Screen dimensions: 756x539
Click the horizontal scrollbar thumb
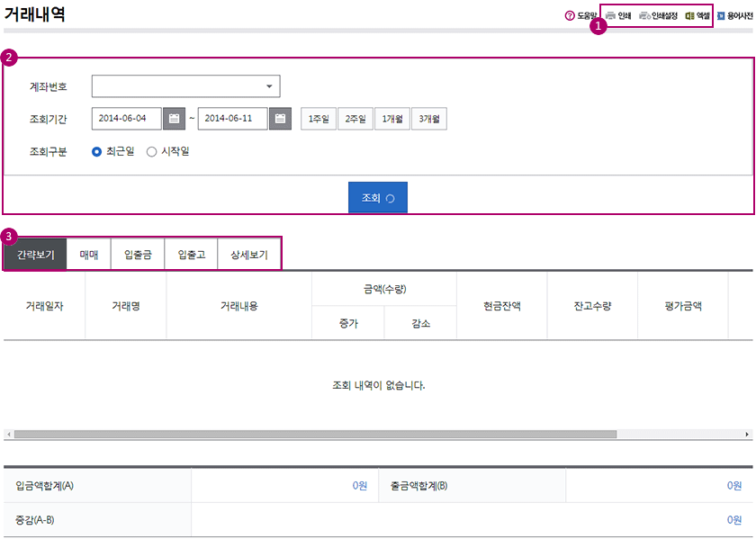coord(315,435)
